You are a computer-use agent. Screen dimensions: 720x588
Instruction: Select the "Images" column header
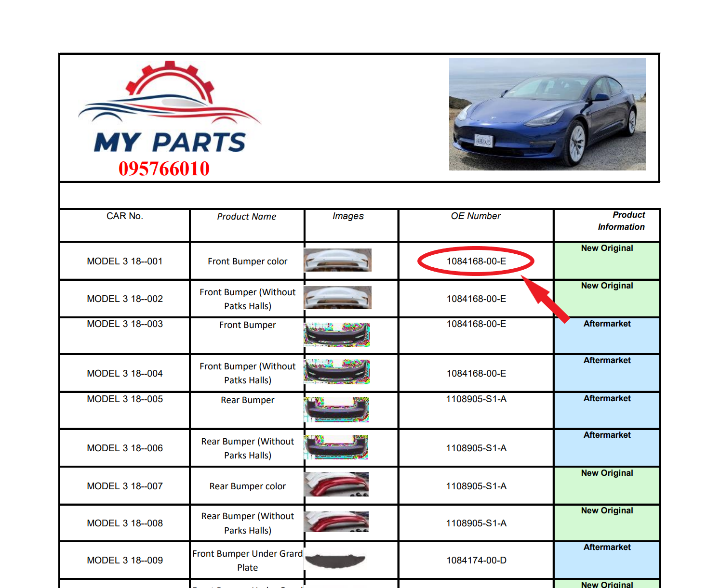point(348,216)
